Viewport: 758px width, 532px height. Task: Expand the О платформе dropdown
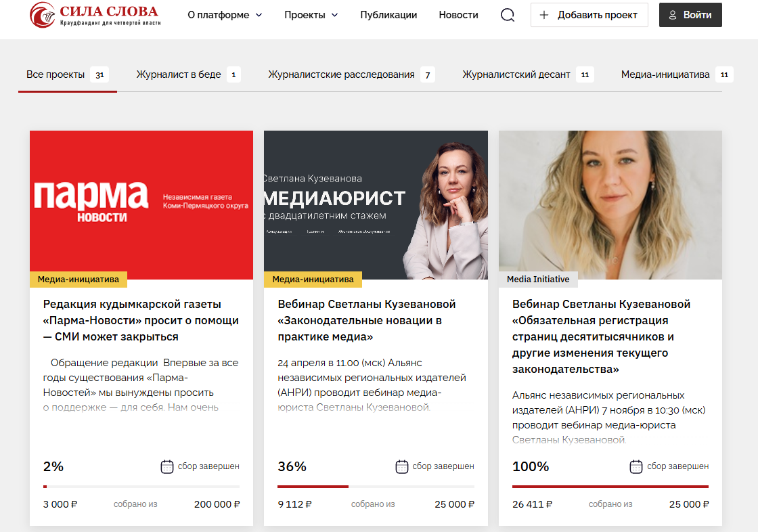point(225,15)
